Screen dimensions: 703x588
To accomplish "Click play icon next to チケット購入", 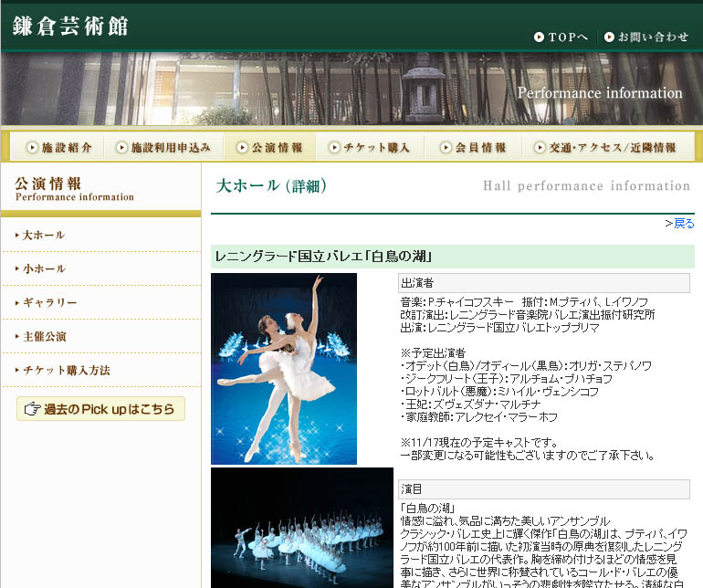I will 334,147.
